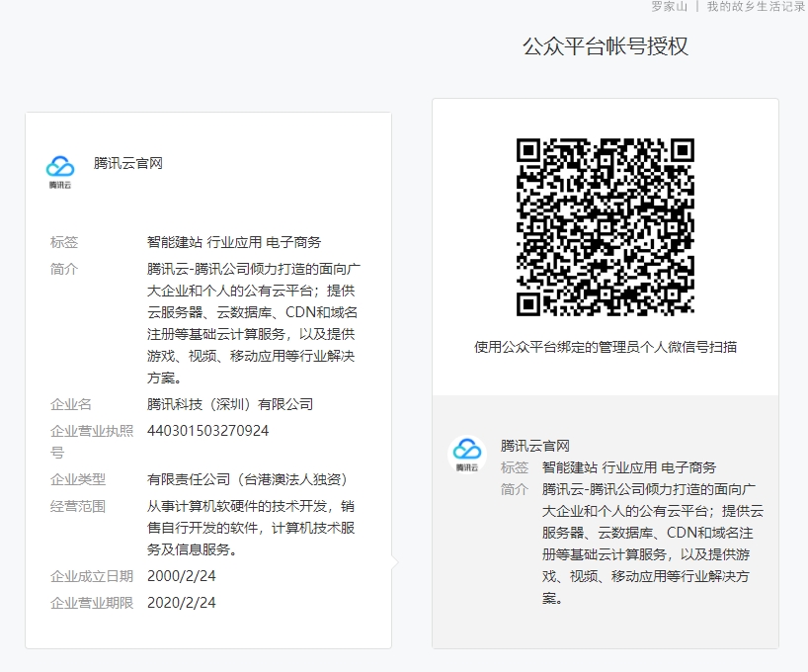Click the scan instruction text under the QR code
This screenshot has width=808, height=672.
[605, 347]
